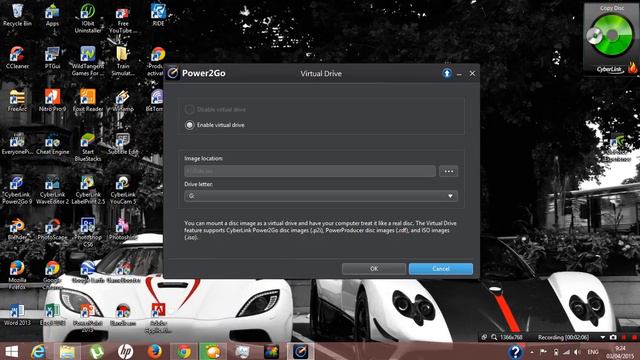The height and width of the screenshot is (360, 640).
Task: Launch Foxit Reader desktop shortcut
Action: click(x=88, y=100)
